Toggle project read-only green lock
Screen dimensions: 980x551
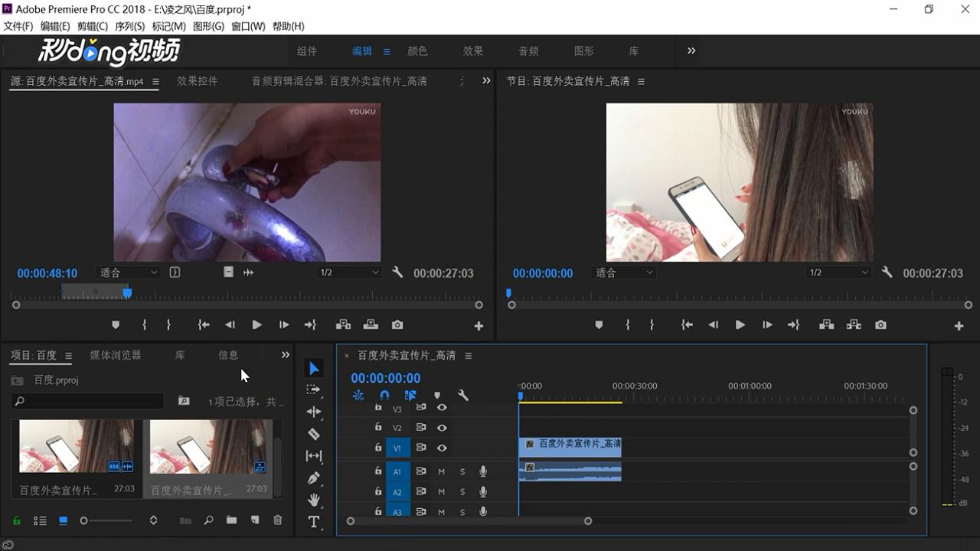point(16,520)
